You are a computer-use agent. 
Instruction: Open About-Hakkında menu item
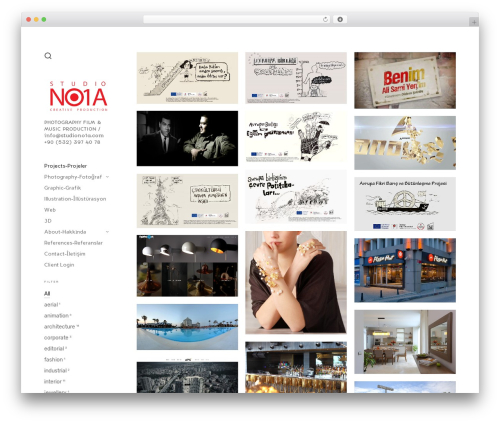tap(65, 232)
